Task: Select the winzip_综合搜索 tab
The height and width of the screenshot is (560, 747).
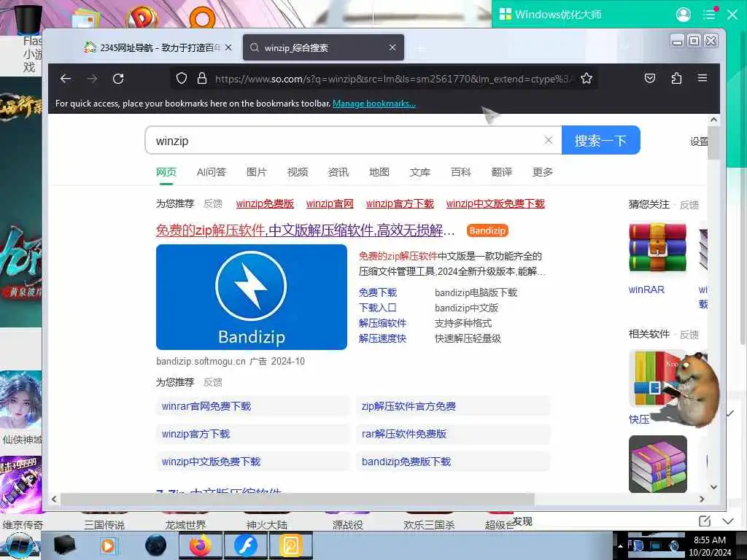Action: (323, 47)
